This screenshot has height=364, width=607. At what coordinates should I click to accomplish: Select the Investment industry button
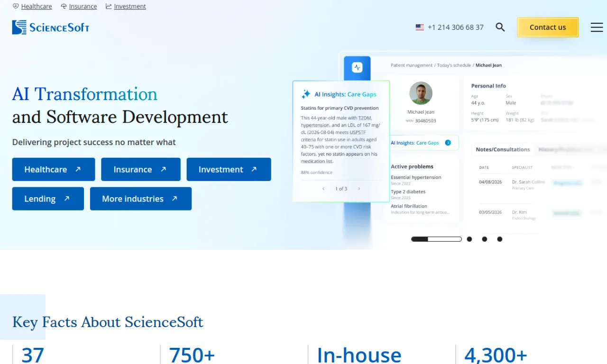[x=229, y=169]
